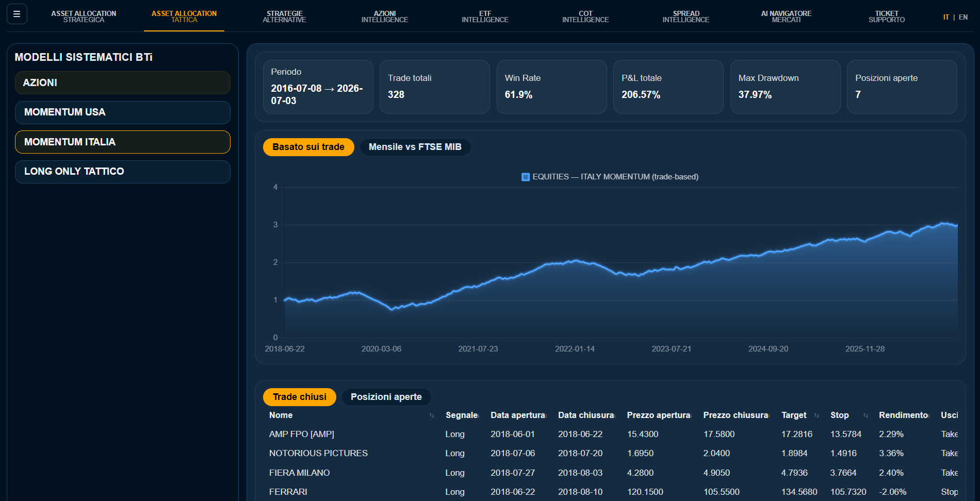The height and width of the screenshot is (501, 980).
Task: Click the Trade totali value 328
Action: coord(396,95)
